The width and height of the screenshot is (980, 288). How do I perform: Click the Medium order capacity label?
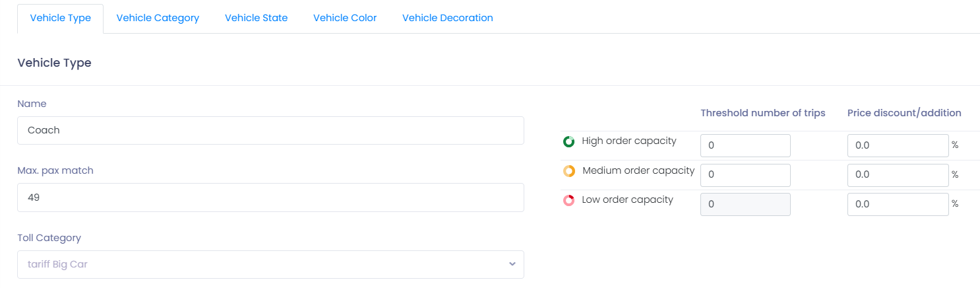(x=638, y=170)
